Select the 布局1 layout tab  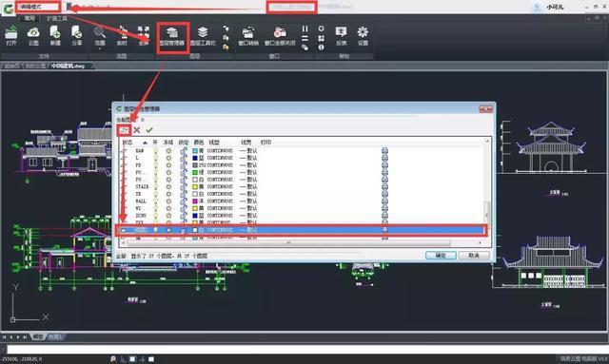(x=55, y=336)
